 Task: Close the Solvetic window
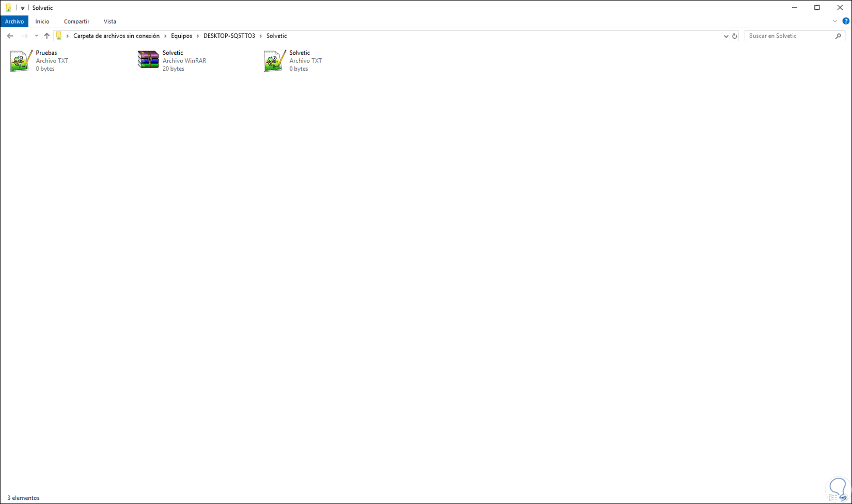pos(840,8)
